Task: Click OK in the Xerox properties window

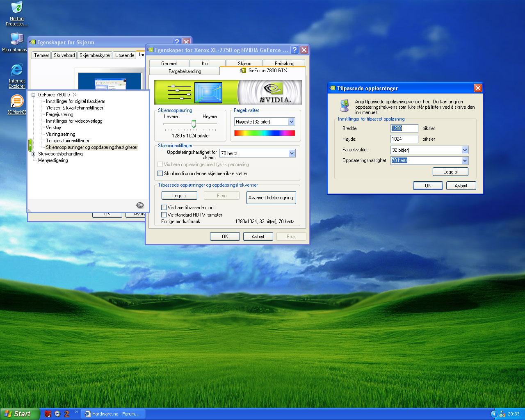Action: pos(225,237)
